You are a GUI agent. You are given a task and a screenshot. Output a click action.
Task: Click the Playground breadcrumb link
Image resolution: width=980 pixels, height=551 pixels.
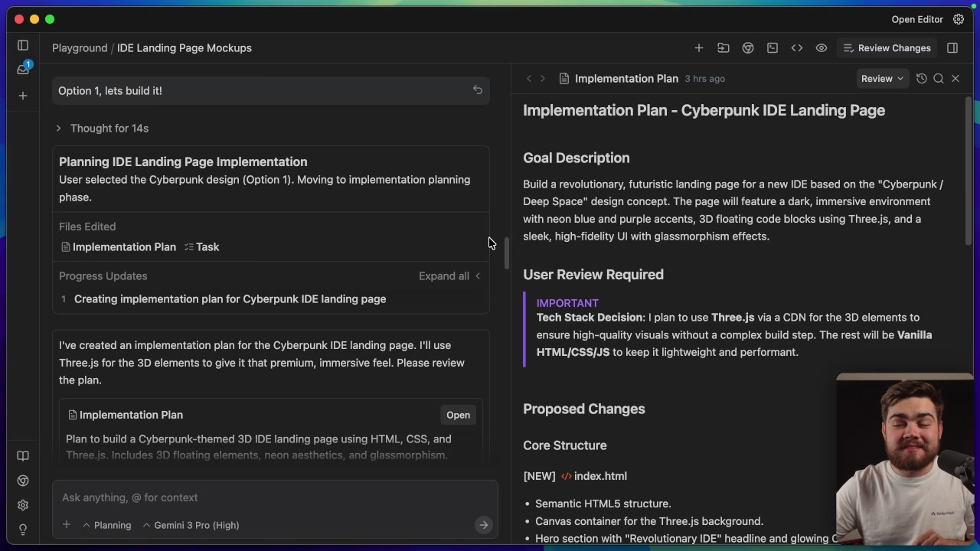pos(80,47)
